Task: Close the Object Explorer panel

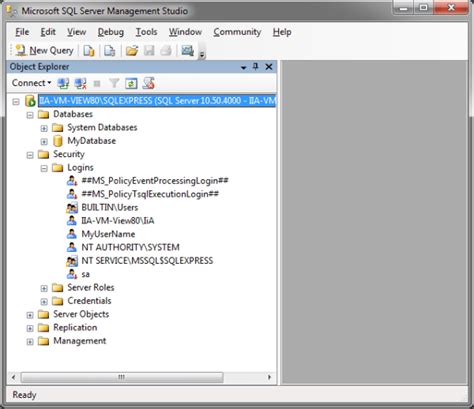Action: pos(269,67)
